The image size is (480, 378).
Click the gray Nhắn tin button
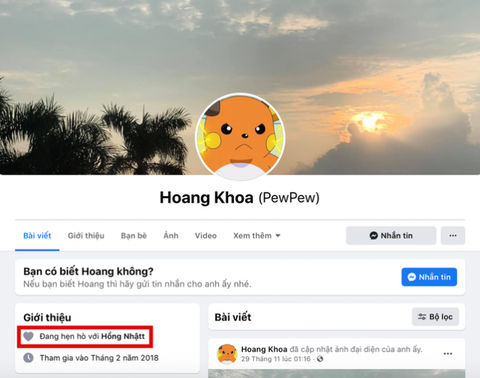coord(391,236)
